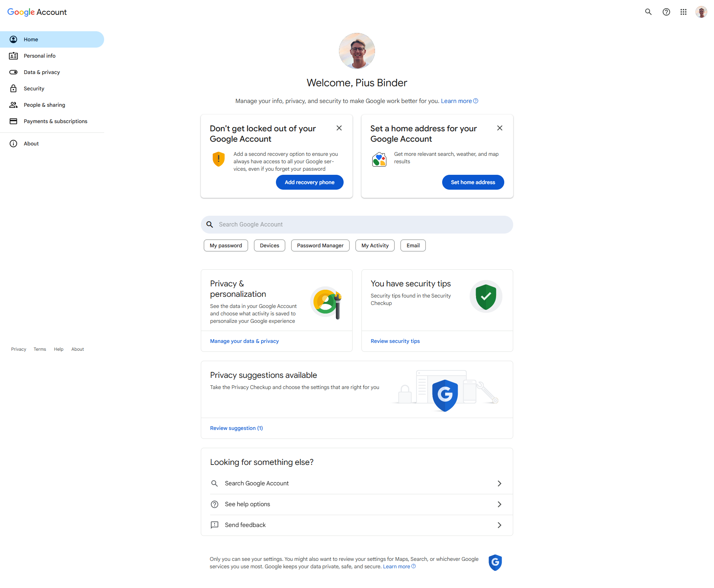Expand the Search Google Account row

499,483
